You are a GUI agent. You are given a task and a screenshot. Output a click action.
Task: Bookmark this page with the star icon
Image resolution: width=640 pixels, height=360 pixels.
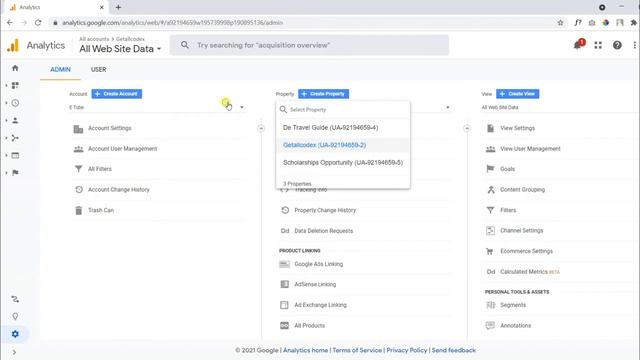(560, 22)
